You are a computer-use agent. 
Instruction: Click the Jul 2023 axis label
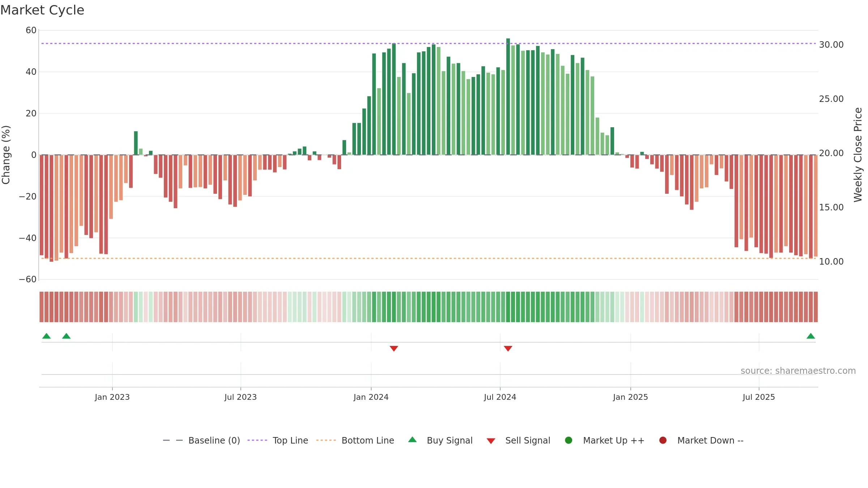coord(241,397)
